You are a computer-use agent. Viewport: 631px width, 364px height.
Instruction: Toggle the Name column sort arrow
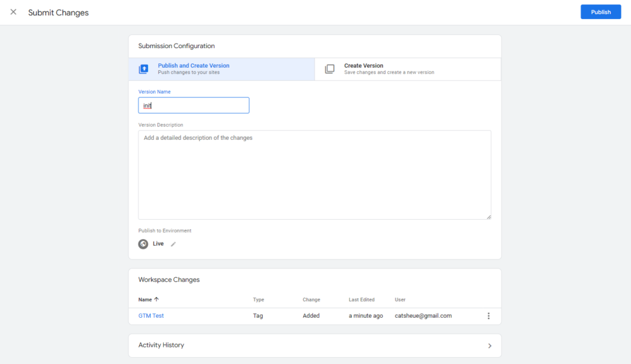[157, 300]
